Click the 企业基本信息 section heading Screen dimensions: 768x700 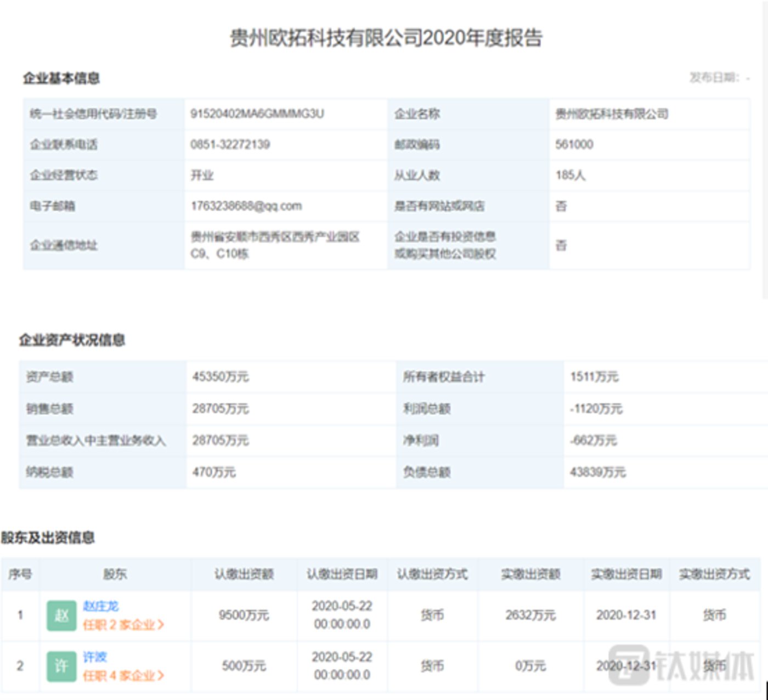(x=61, y=78)
